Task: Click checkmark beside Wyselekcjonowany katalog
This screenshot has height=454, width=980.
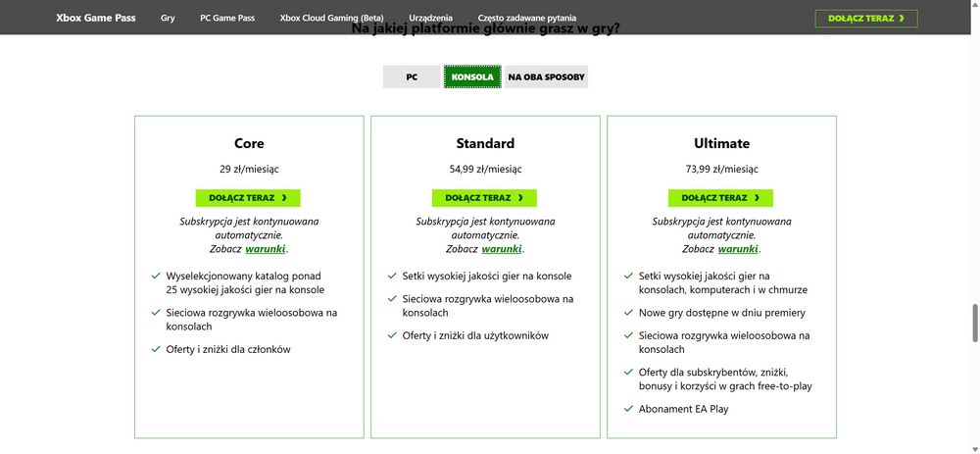Action: pyautogui.click(x=156, y=276)
